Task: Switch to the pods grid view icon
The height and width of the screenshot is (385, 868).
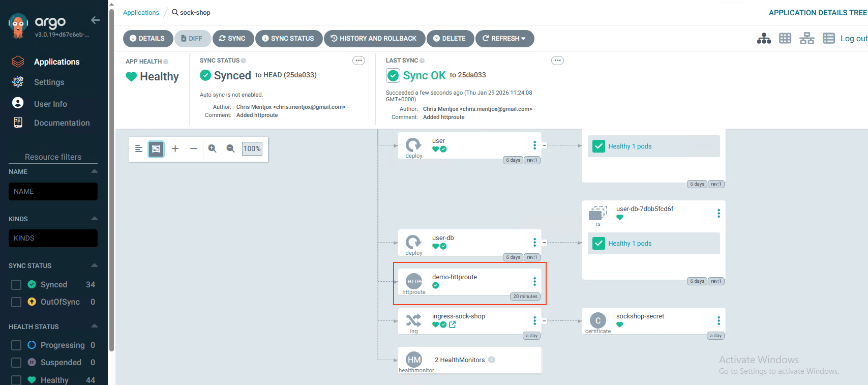Action: (785, 39)
